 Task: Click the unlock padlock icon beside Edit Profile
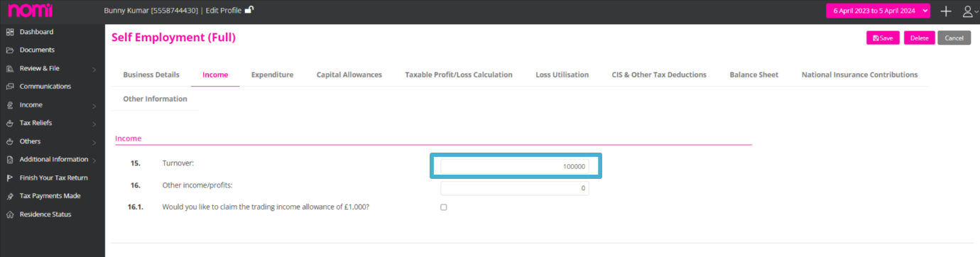249,10
